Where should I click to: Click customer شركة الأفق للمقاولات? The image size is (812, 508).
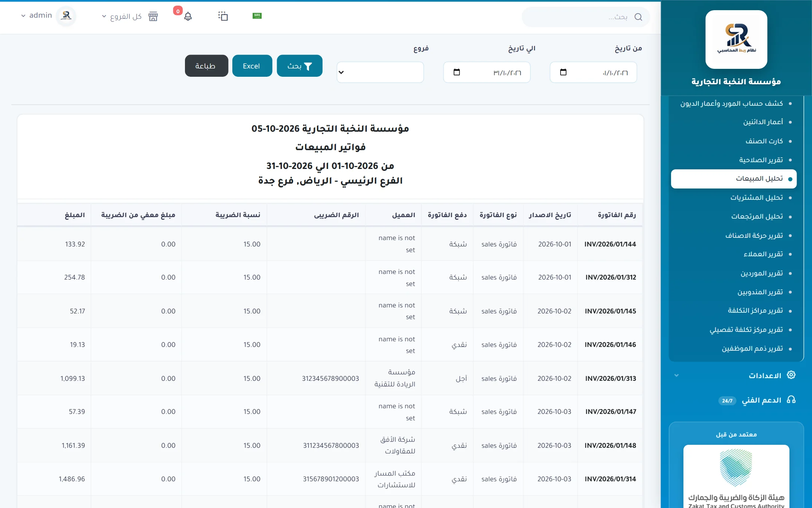(x=398, y=445)
